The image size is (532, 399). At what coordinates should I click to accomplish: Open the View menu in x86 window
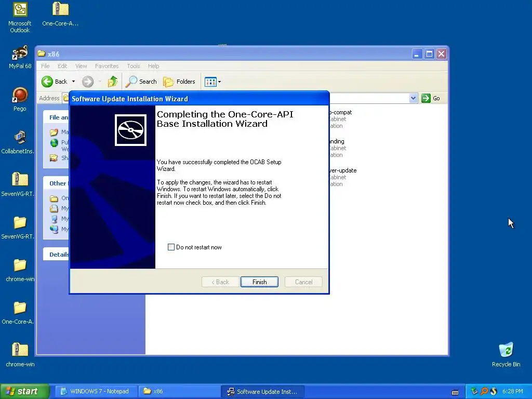pyautogui.click(x=81, y=66)
